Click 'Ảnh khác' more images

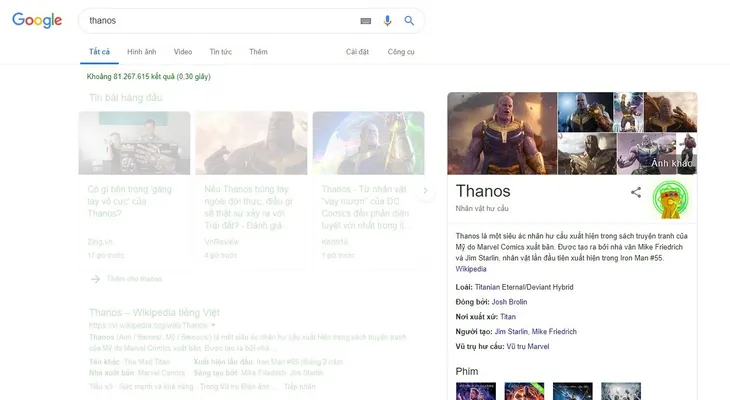(x=671, y=163)
